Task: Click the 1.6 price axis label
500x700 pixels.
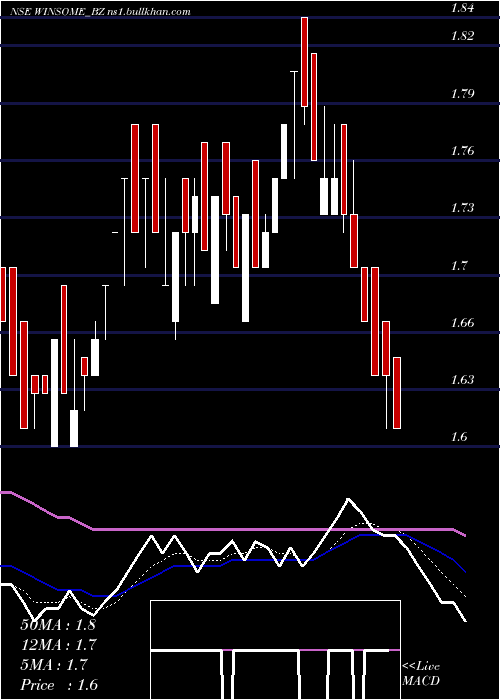Action: (459, 437)
